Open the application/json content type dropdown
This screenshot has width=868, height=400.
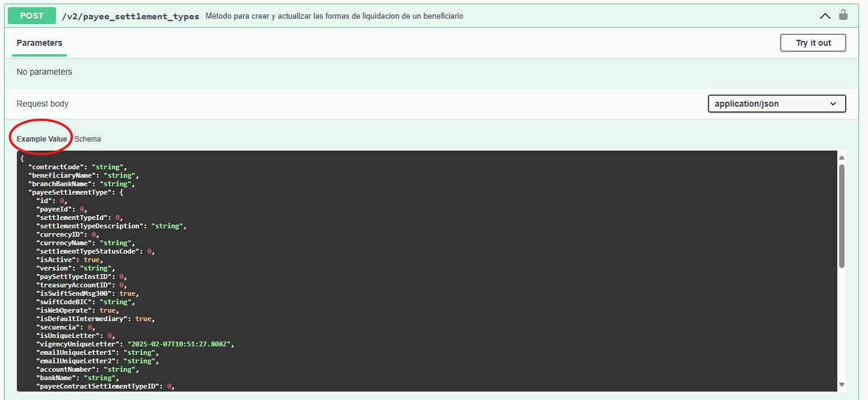point(777,104)
